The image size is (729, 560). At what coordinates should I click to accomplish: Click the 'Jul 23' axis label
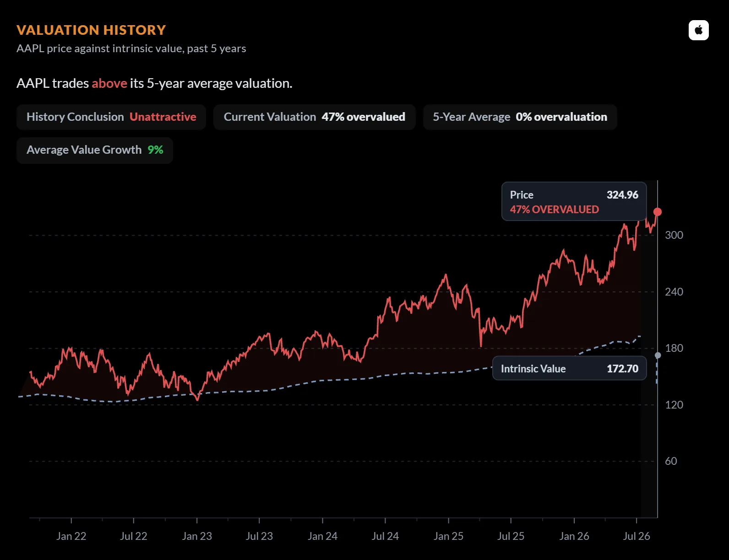pos(259,536)
